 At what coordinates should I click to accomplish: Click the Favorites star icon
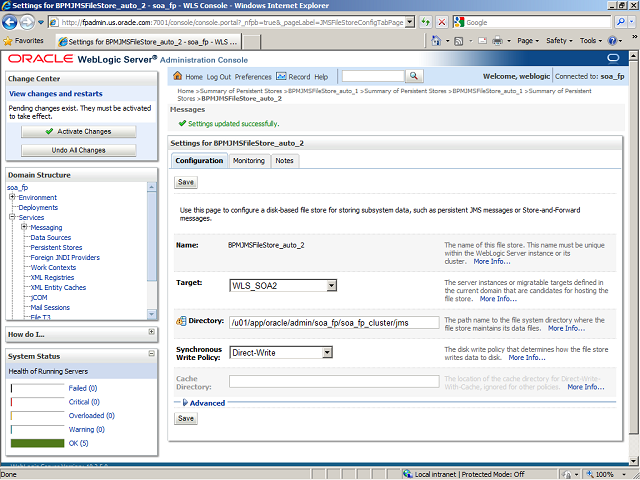click(9, 41)
